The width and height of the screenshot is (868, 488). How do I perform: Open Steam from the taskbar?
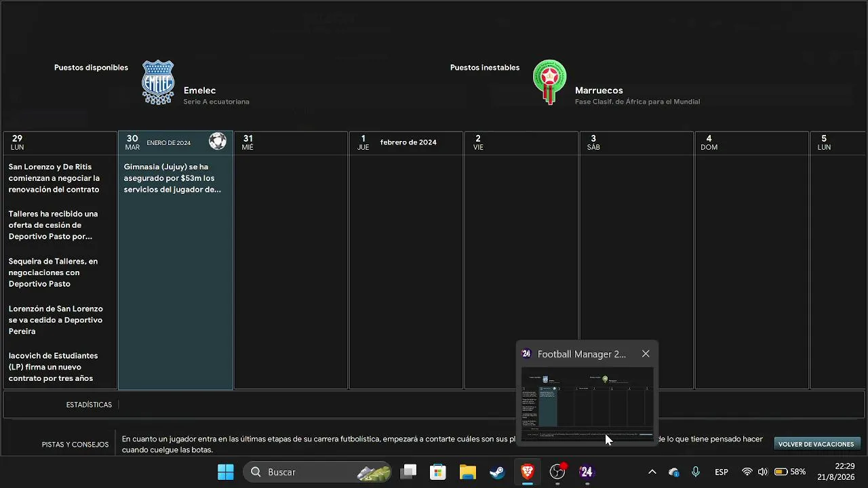tap(498, 472)
